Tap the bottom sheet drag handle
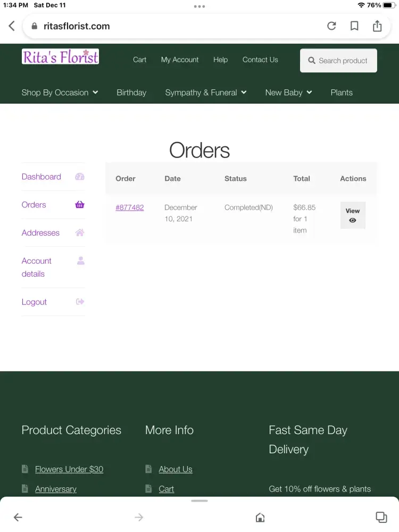Viewport: 399px width, 532px height. click(x=199, y=501)
